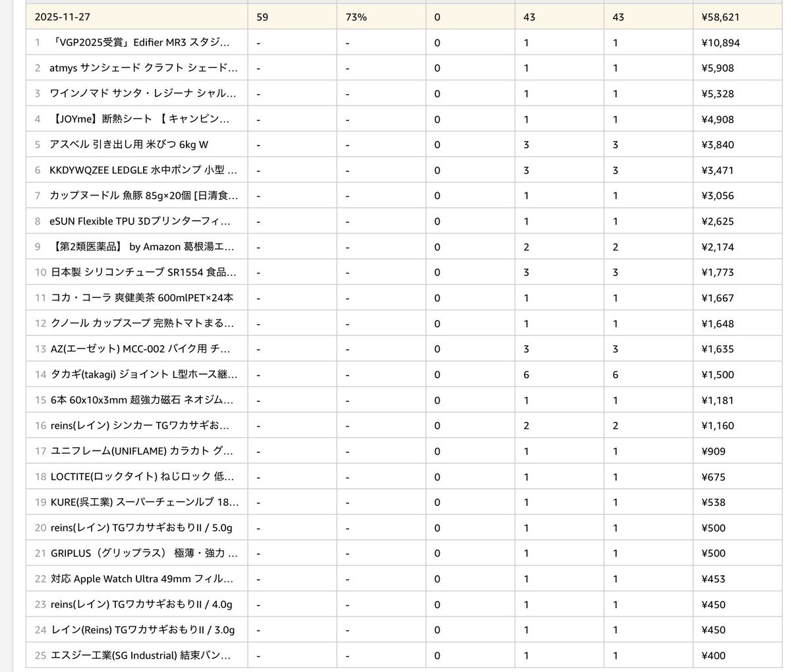This screenshot has width=791, height=672.
Task: Click the ¥1,635 revenue amount
Action: coord(718,349)
